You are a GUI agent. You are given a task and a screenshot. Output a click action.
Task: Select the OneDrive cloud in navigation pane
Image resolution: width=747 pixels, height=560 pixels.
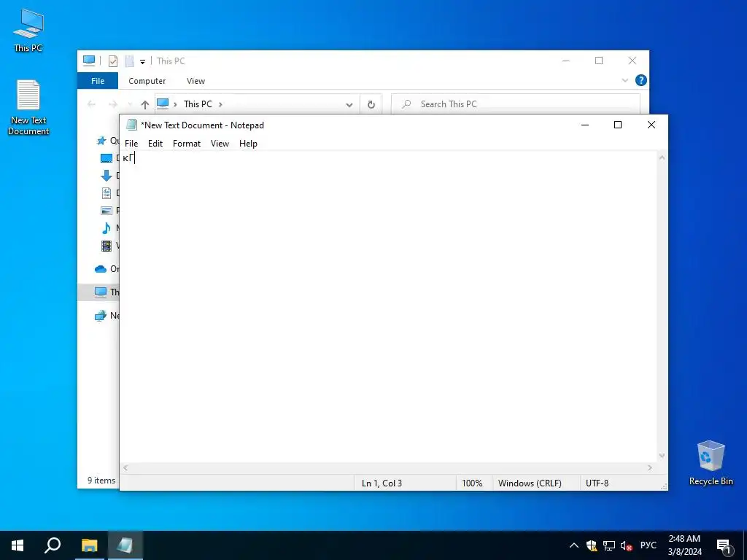pos(101,269)
